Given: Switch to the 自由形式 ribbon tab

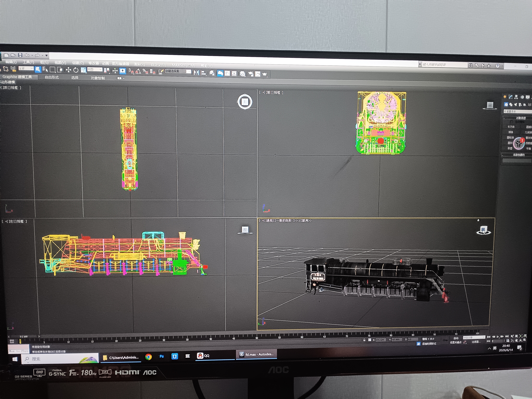Looking at the screenshot, I should [52, 77].
